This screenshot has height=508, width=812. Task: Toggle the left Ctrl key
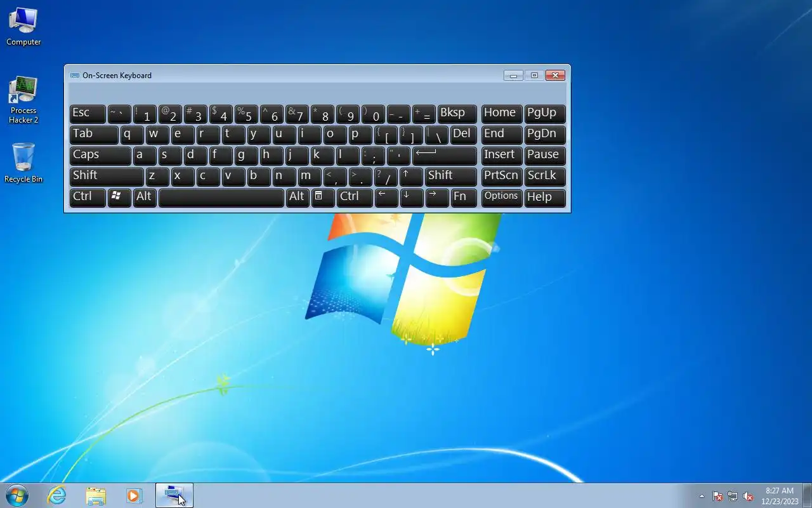pyautogui.click(x=88, y=197)
